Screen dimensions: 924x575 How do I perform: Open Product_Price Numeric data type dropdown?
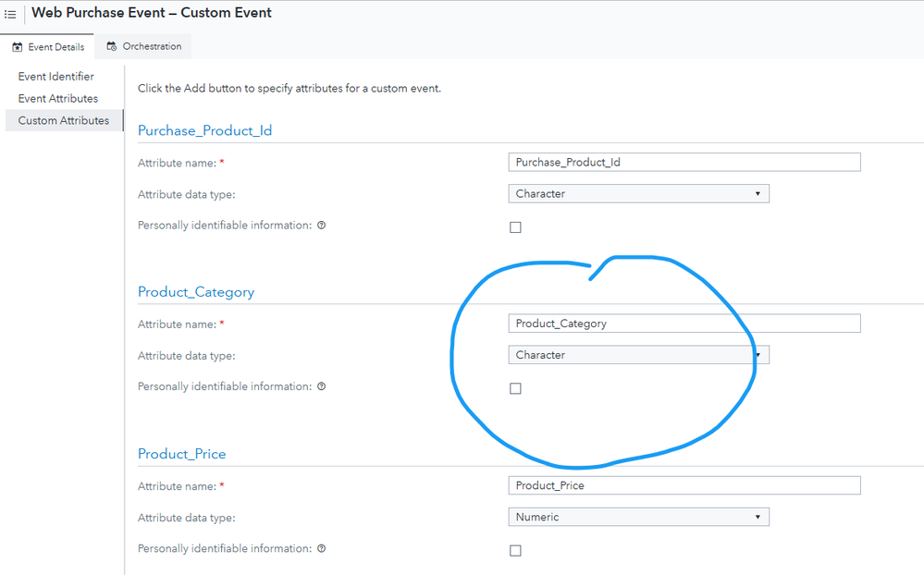click(x=638, y=518)
